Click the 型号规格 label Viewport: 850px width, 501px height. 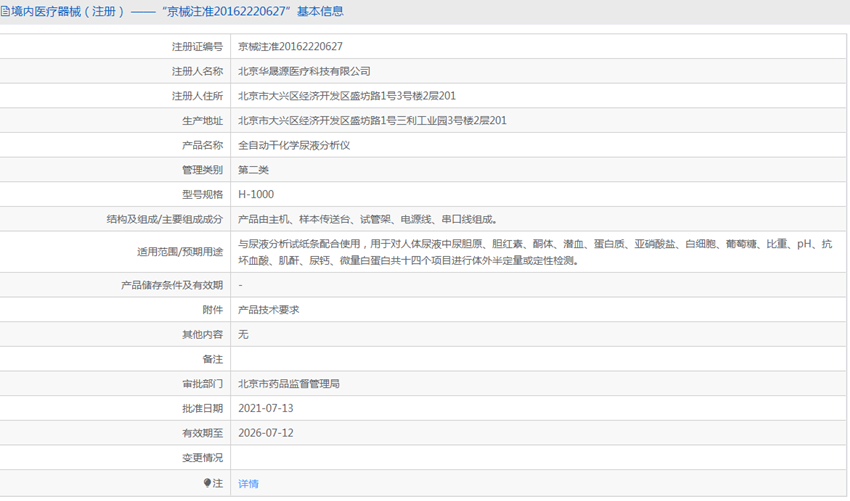coord(202,194)
